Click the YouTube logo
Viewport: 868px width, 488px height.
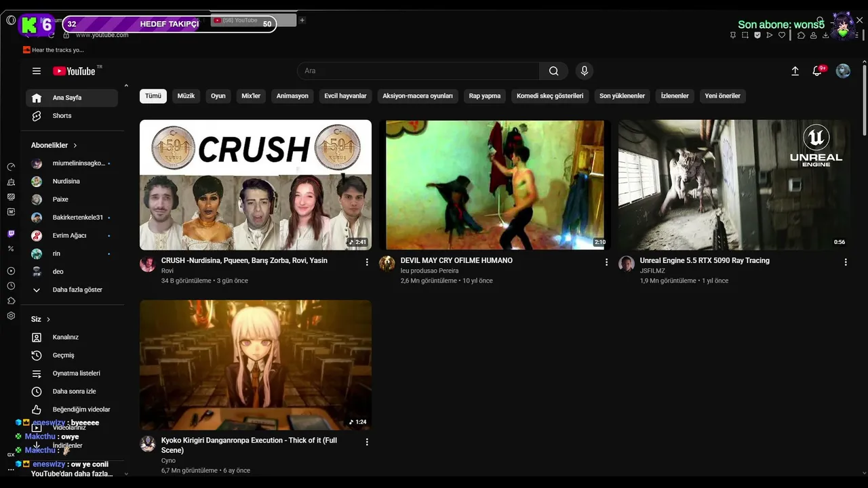74,71
